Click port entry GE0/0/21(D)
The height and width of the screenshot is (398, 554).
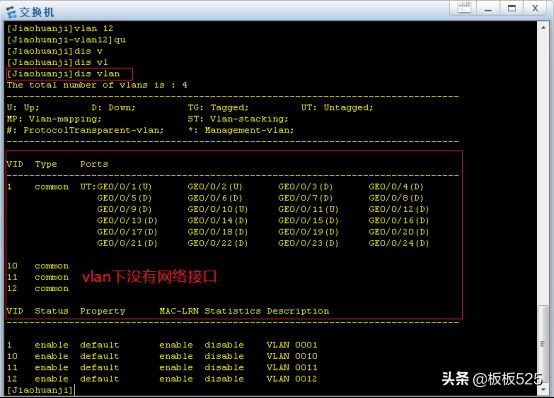(x=127, y=243)
